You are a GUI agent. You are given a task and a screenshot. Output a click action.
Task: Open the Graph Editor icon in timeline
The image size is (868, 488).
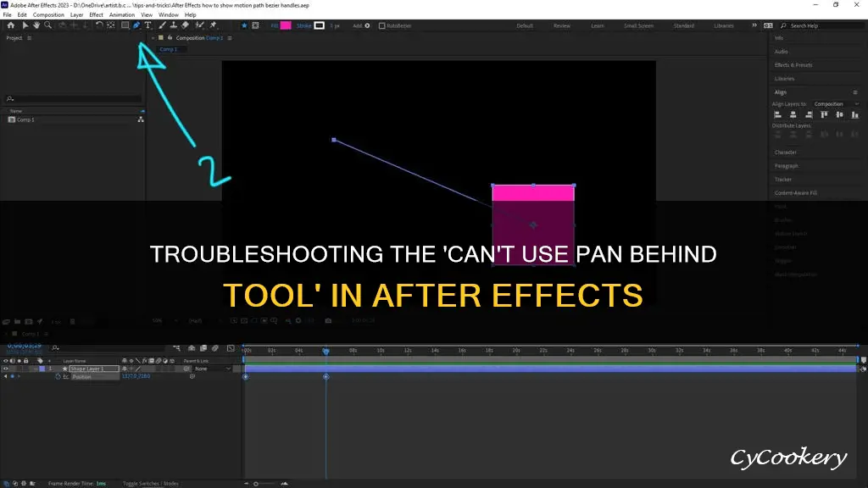point(231,348)
